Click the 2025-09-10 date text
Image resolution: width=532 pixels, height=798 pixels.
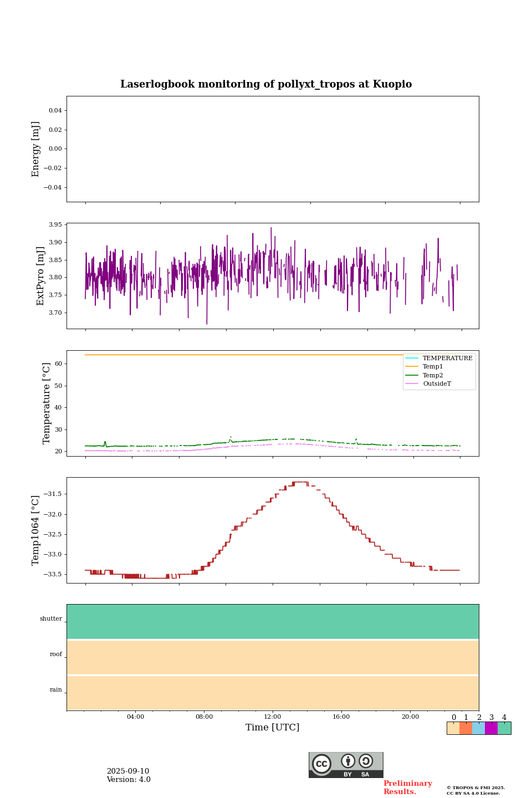tap(128, 771)
